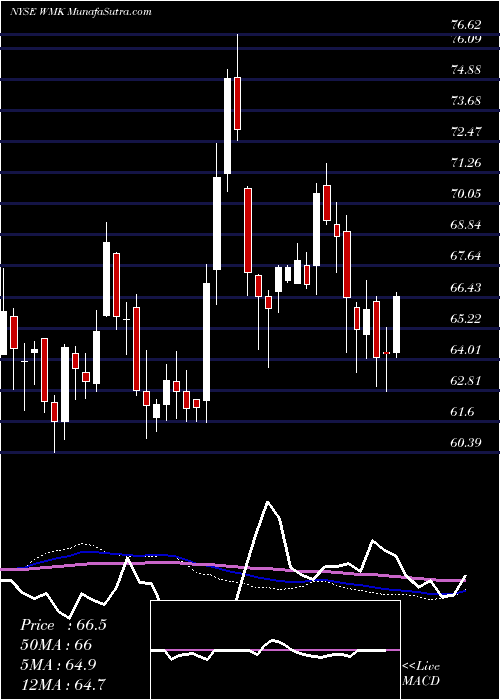Screen dimensions: 500x700
Task: Click the <<Live MACD label
Action: click(421, 674)
